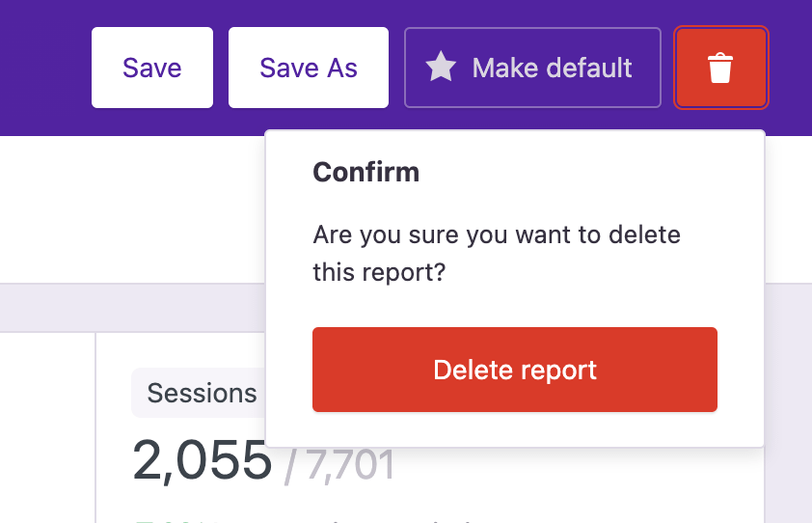Click the empty left column panel
This screenshot has height=523, width=812.
tap(46, 425)
